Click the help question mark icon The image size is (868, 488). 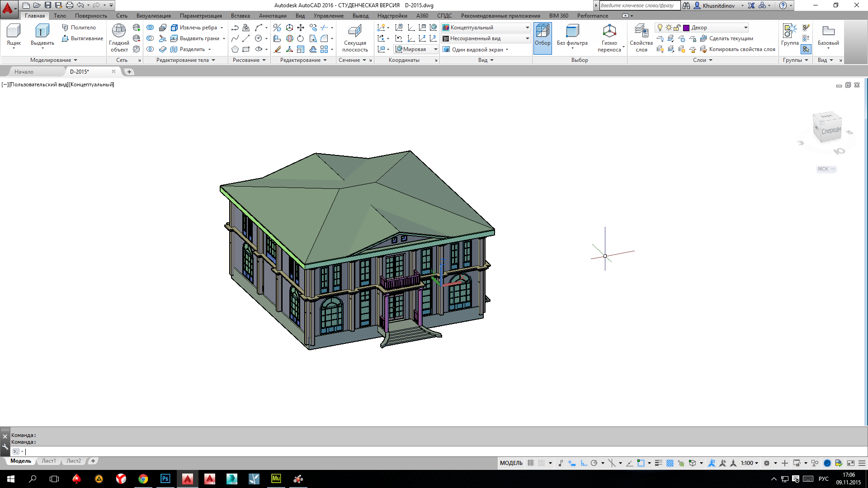783,5
